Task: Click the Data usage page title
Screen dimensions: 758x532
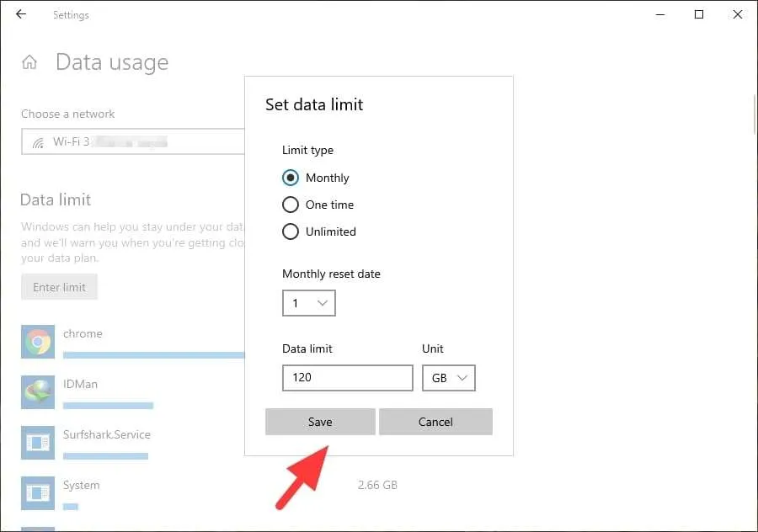Action: [112, 62]
